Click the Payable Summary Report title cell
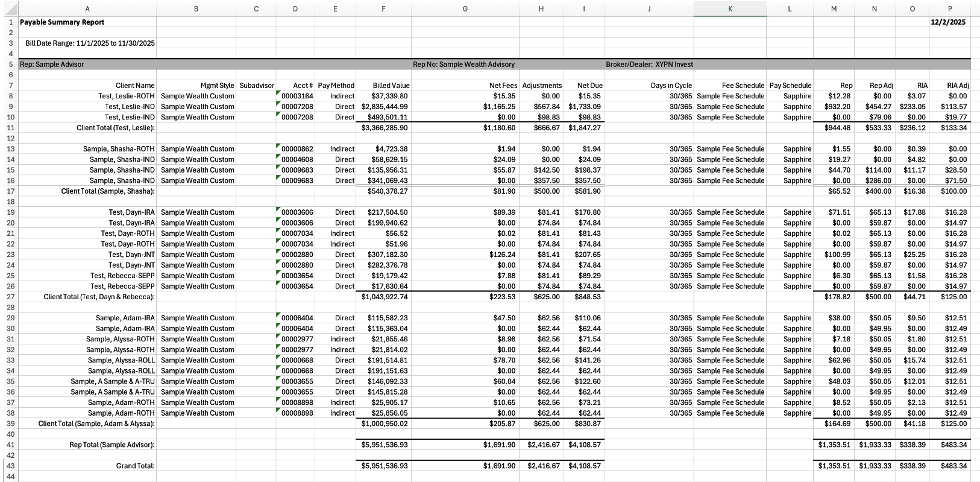 tap(62, 22)
